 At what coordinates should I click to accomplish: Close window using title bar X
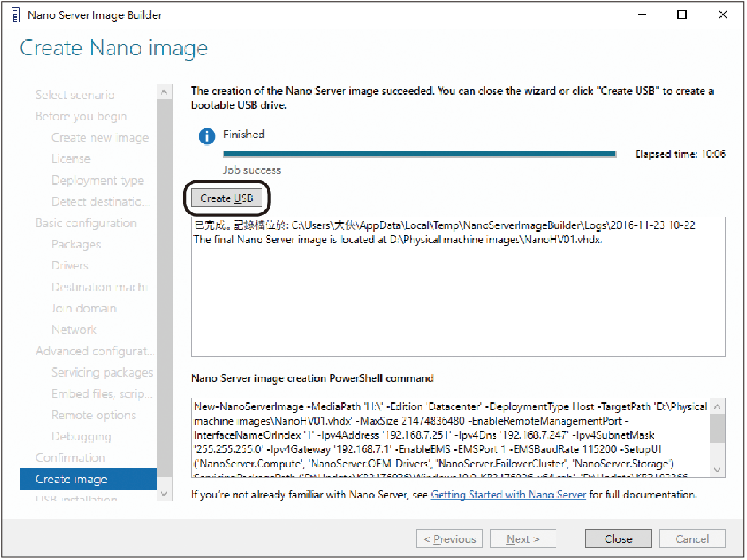[x=722, y=14]
